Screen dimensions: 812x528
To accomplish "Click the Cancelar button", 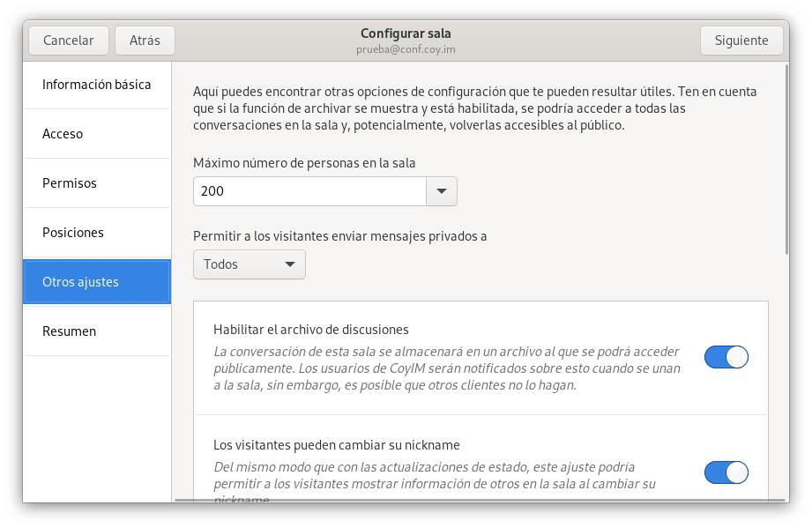I will click(x=69, y=41).
